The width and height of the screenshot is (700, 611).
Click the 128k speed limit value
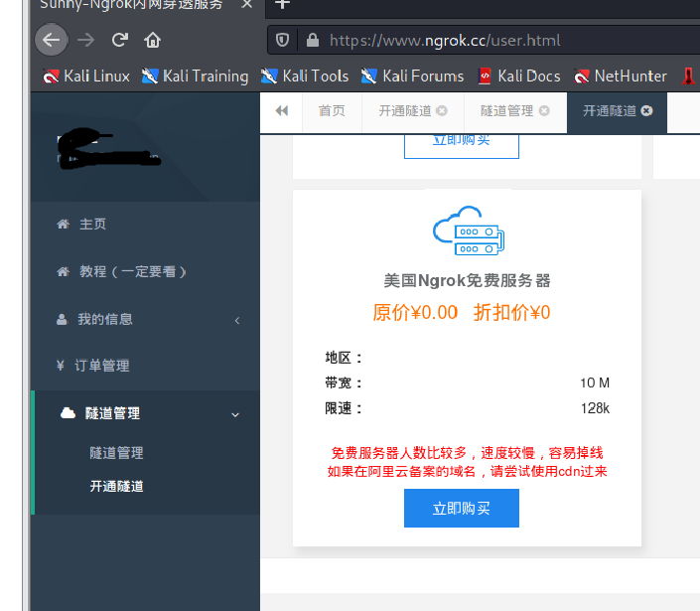[x=595, y=408]
